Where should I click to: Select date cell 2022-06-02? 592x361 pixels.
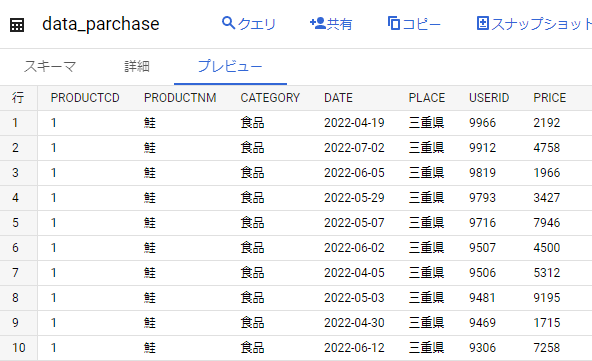(x=354, y=248)
